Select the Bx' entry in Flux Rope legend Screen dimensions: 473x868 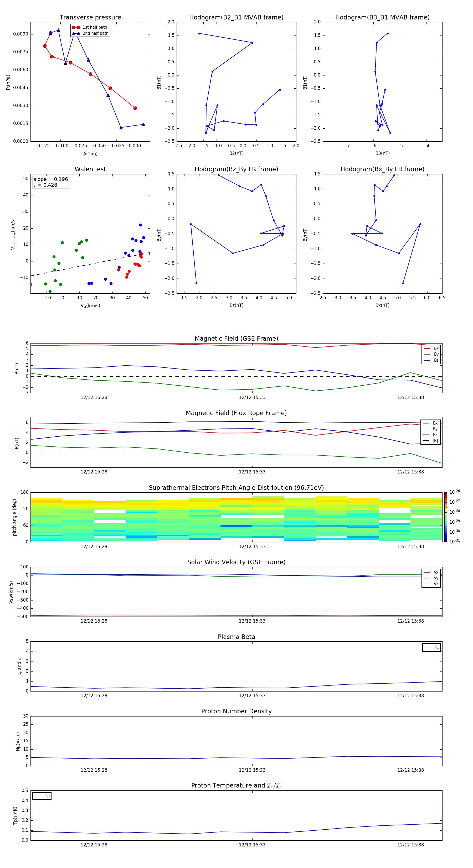pyautogui.click(x=431, y=423)
